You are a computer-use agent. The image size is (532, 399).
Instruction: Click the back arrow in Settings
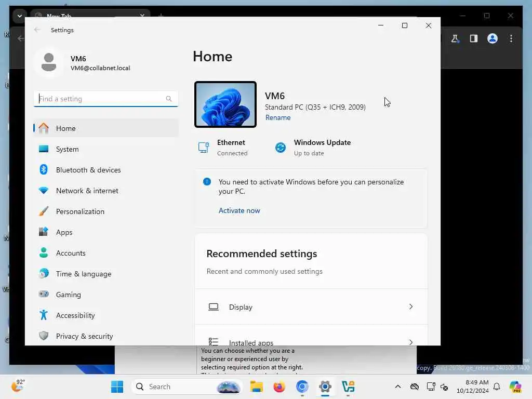[x=37, y=30]
